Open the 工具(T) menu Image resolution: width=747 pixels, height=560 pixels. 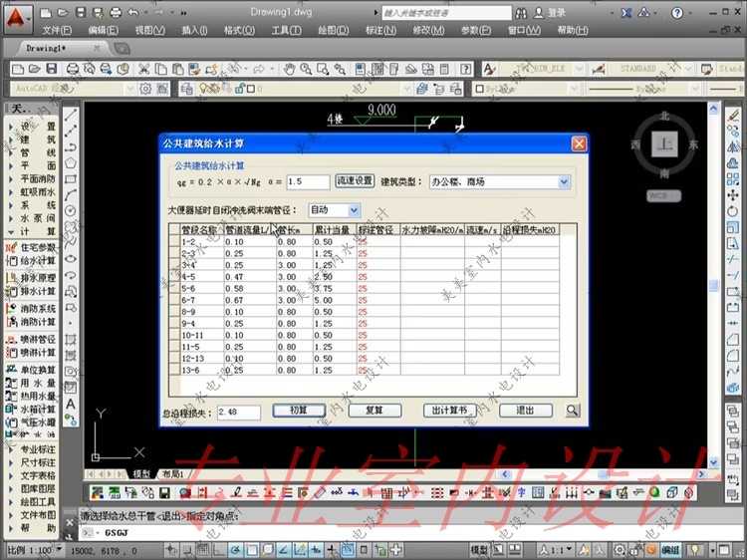(286, 31)
